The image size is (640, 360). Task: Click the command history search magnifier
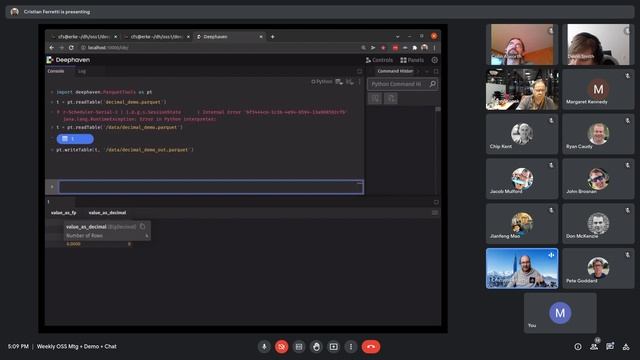(433, 84)
